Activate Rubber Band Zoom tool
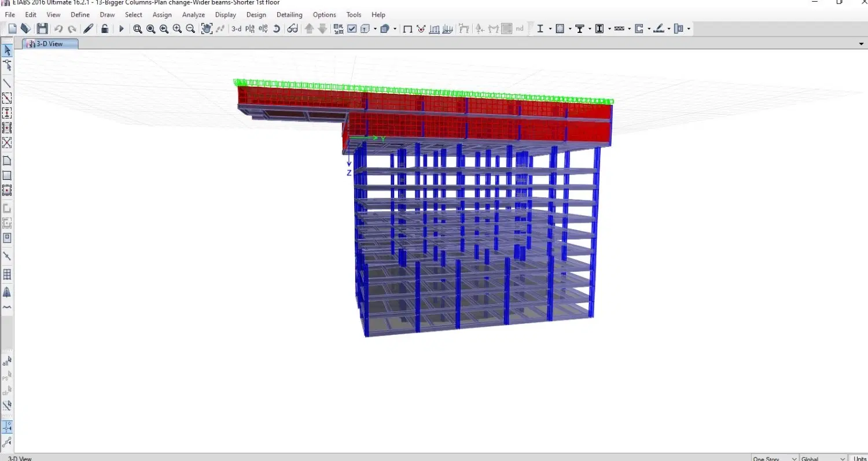Image resolution: width=868 pixels, height=461 pixels. 138,29
